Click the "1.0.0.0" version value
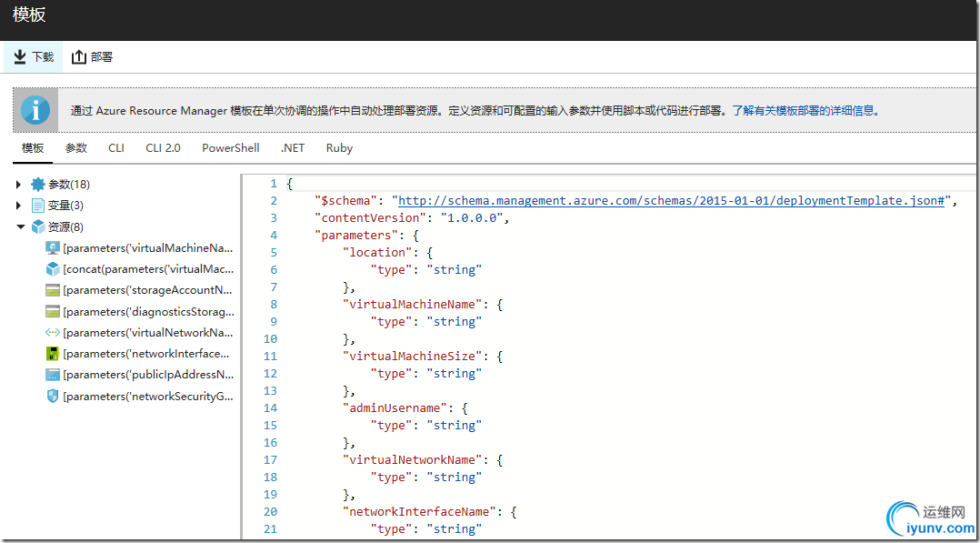The width and height of the screenshot is (980, 543). pos(471,217)
